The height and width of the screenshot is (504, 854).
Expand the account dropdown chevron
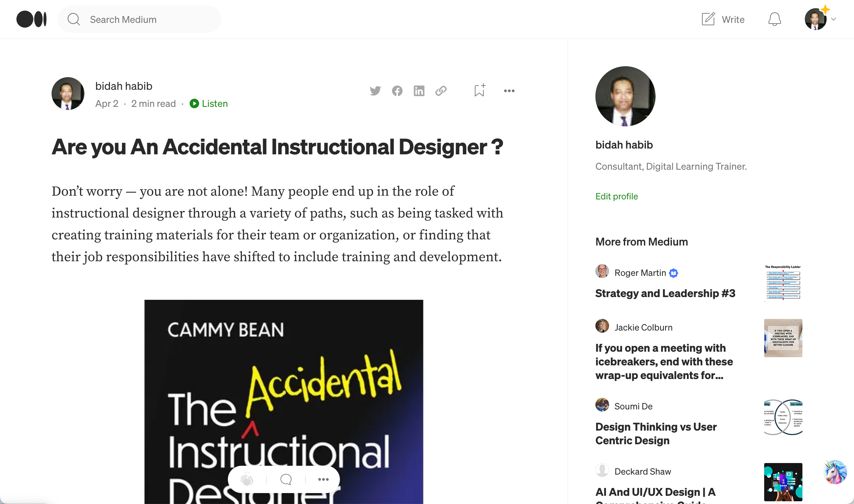(834, 19)
